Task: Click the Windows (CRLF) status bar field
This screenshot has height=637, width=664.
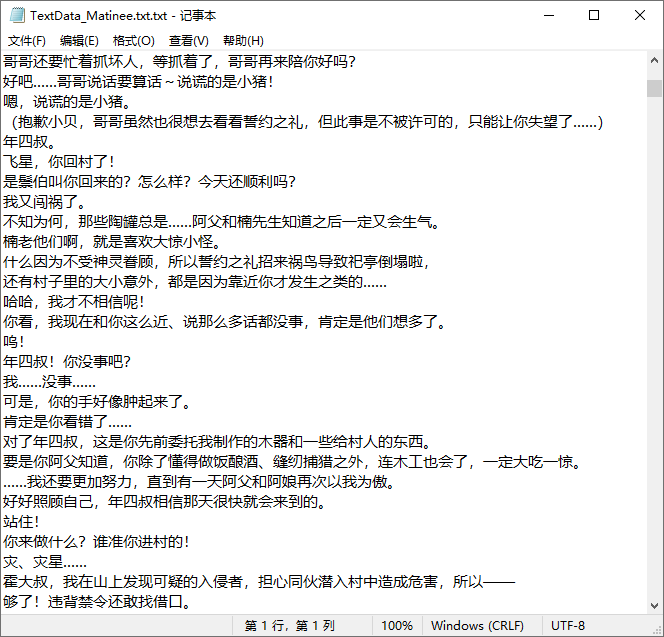Action: click(476, 625)
